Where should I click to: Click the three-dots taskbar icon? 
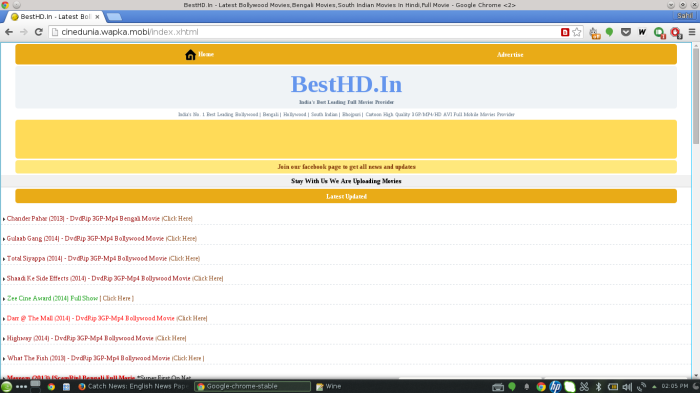click(x=21, y=387)
